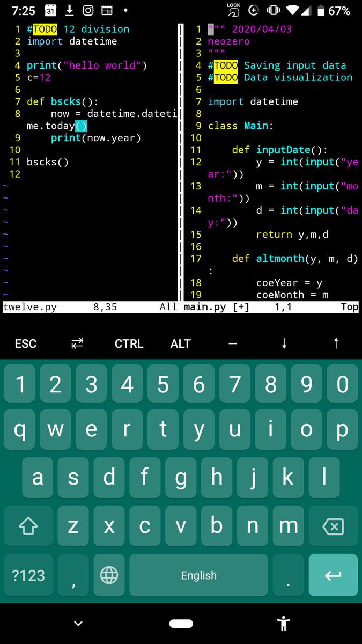Image resolution: width=362 pixels, height=644 pixels.
Task: Tap 'bscks()' call on line 11
Action: tap(48, 162)
